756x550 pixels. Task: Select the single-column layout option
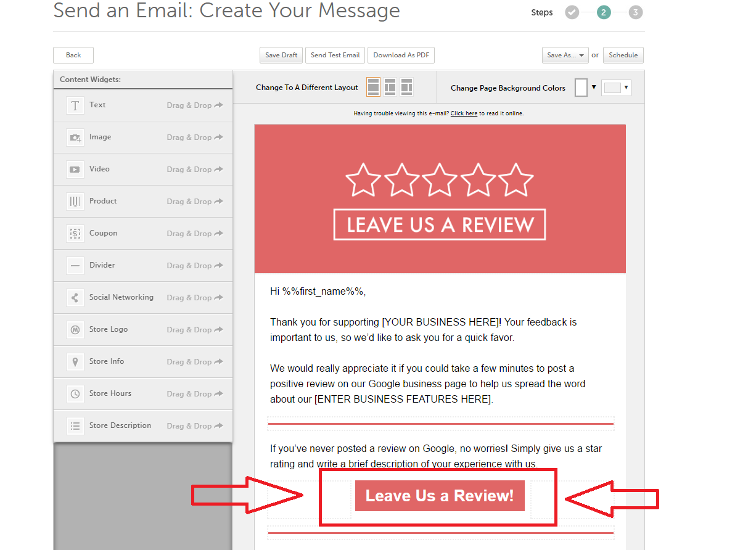point(373,88)
